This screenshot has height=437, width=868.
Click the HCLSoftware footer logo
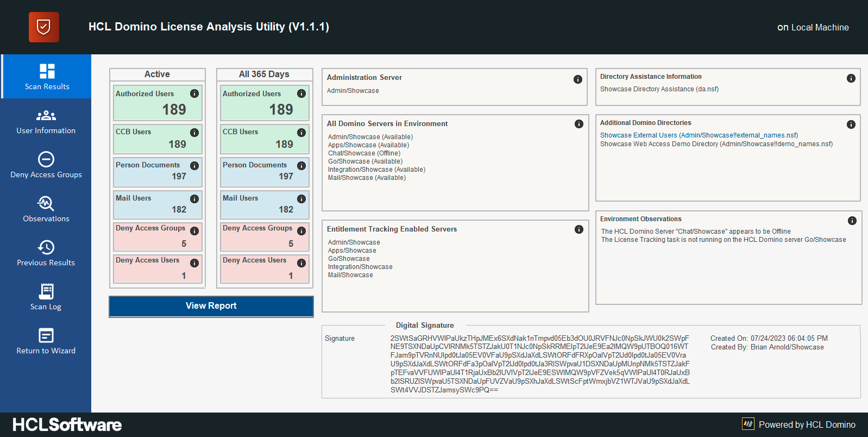pos(67,424)
